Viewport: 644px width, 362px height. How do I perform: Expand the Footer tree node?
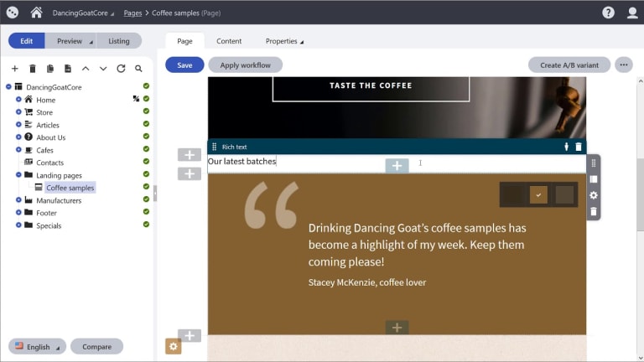click(x=18, y=213)
